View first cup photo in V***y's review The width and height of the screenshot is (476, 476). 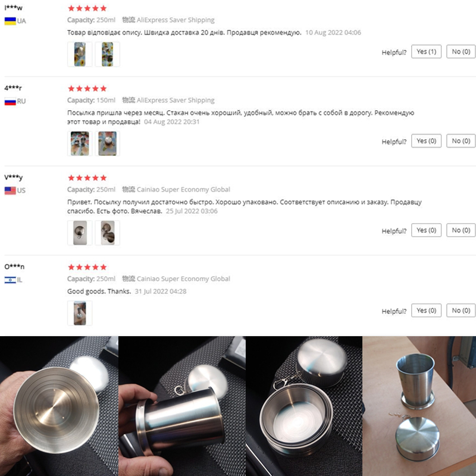tap(80, 233)
